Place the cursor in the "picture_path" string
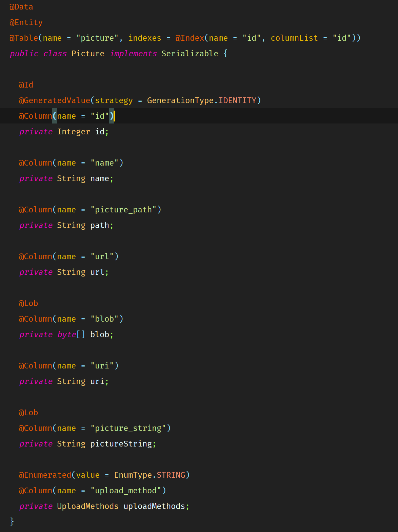The height and width of the screenshot is (532, 398). (x=123, y=210)
